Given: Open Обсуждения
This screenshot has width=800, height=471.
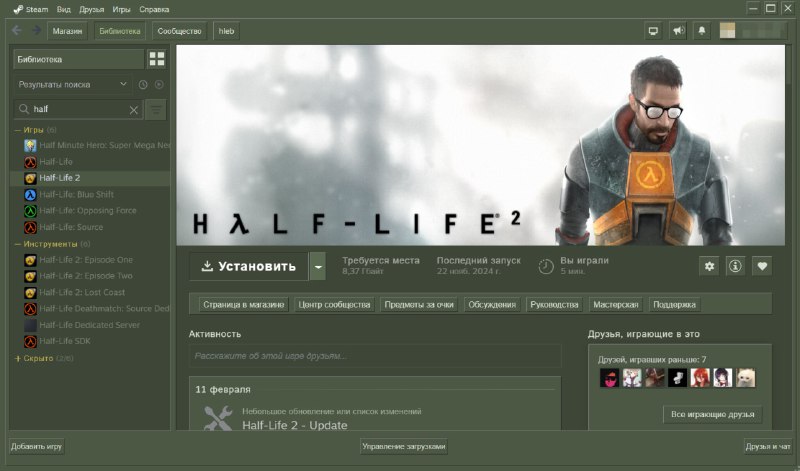Looking at the screenshot, I should pyautogui.click(x=492, y=305).
